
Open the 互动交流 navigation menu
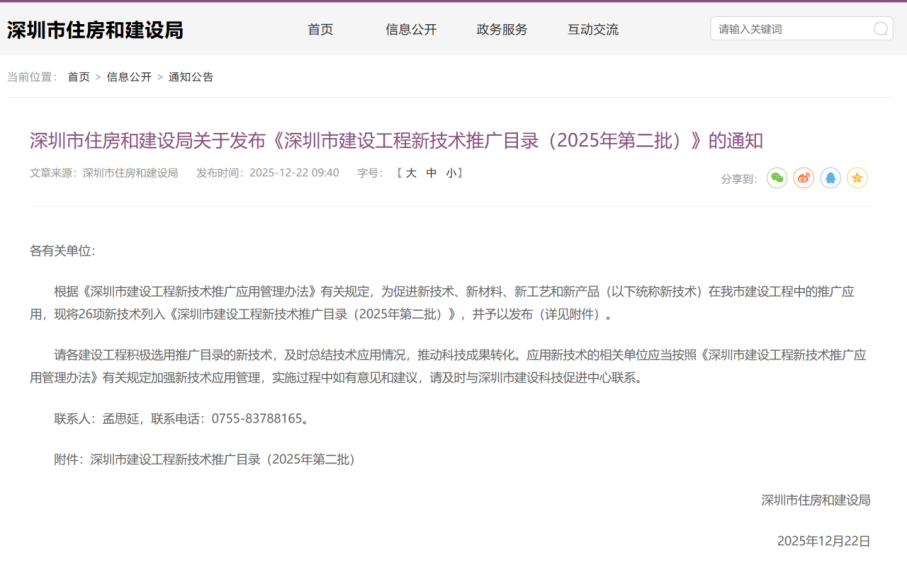tap(593, 30)
